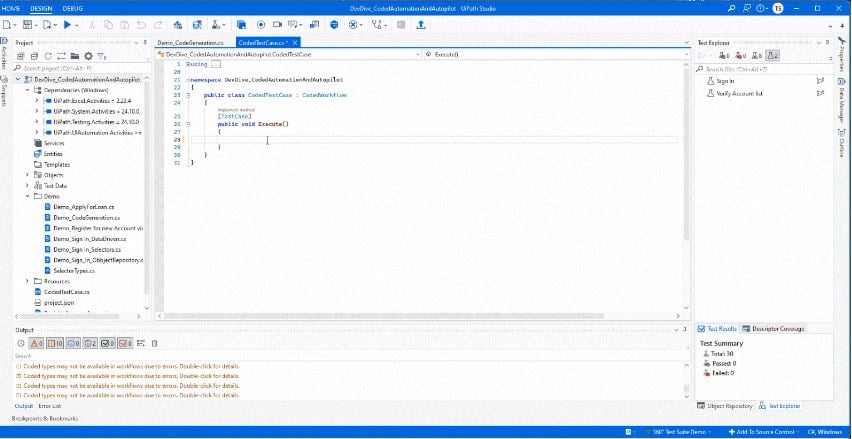Toggle the trace filter showing 2
This screenshot has width=852, height=439.
[91, 343]
